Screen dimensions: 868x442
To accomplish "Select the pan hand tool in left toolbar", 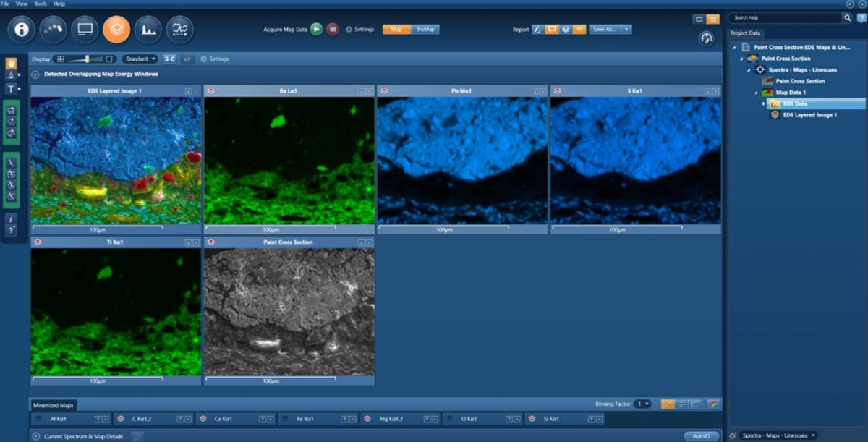I will [11, 63].
